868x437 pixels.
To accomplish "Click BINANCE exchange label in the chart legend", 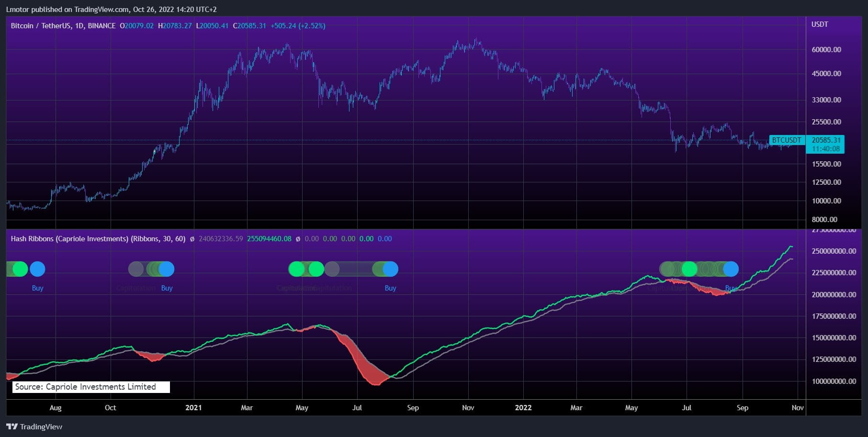I will [101, 26].
